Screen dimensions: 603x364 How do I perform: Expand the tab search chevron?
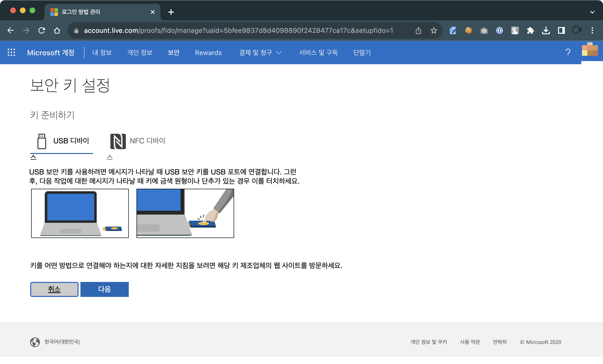click(592, 12)
